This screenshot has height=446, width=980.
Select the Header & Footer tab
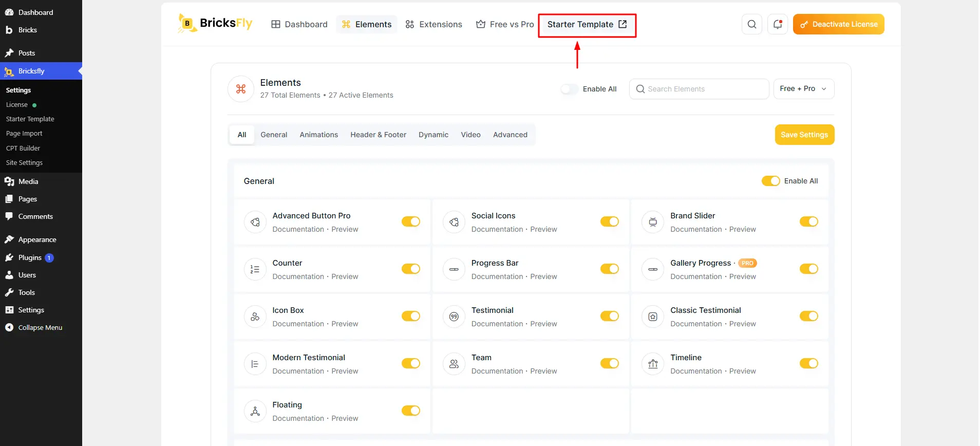pyautogui.click(x=379, y=135)
